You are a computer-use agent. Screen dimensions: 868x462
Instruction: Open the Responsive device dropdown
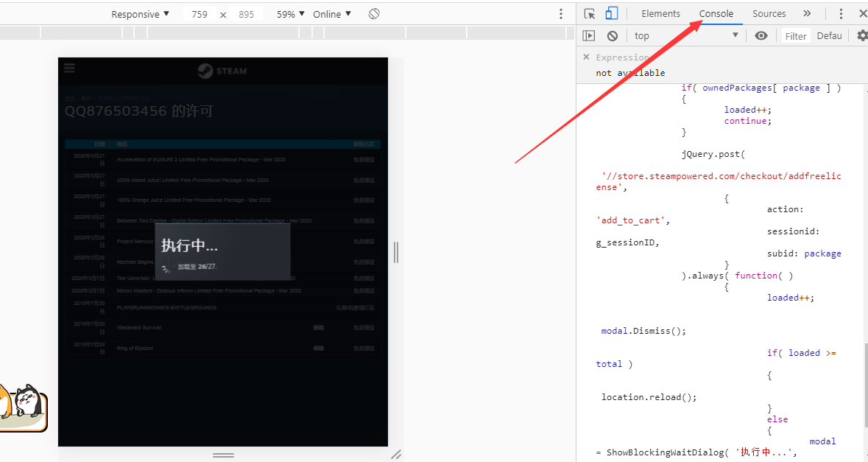pyautogui.click(x=140, y=15)
